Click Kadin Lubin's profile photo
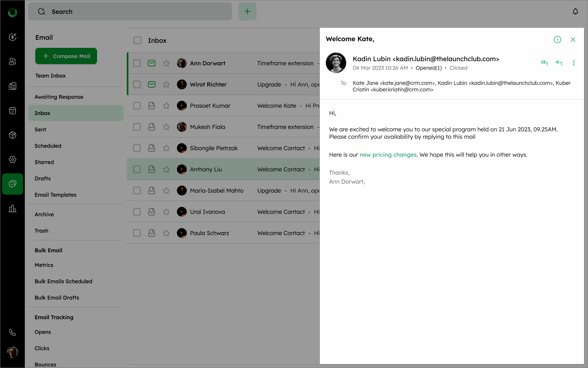This screenshot has height=368, width=588. pos(336,63)
